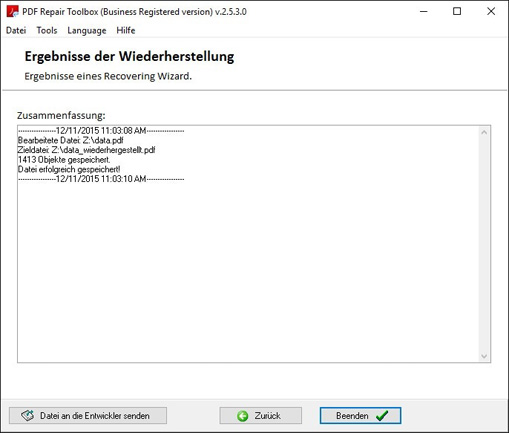Open the Tools menu

pos(47,30)
